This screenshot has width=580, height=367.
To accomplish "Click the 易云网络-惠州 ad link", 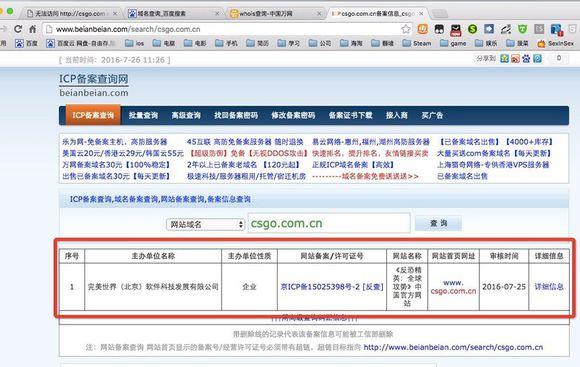I will [371, 142].
